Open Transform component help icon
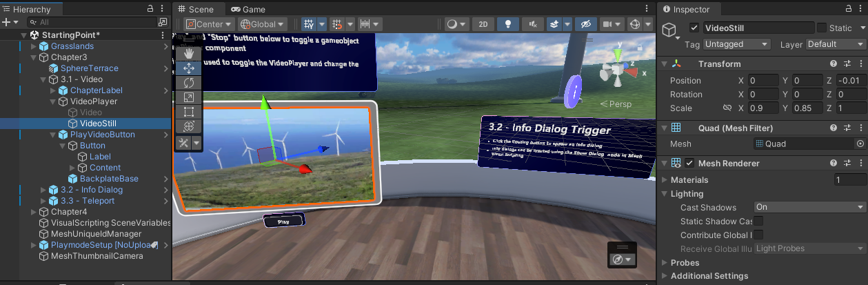Screen dimensions: 868x285 [834, 64]
